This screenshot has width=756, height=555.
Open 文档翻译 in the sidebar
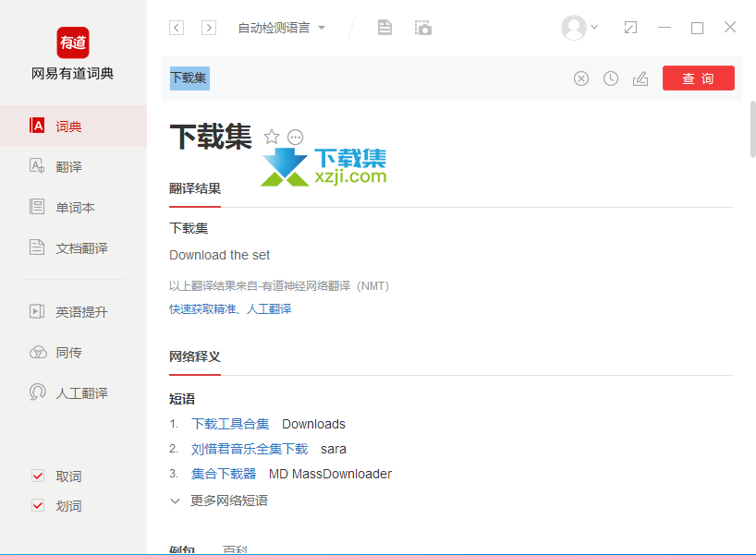(73, 247)
